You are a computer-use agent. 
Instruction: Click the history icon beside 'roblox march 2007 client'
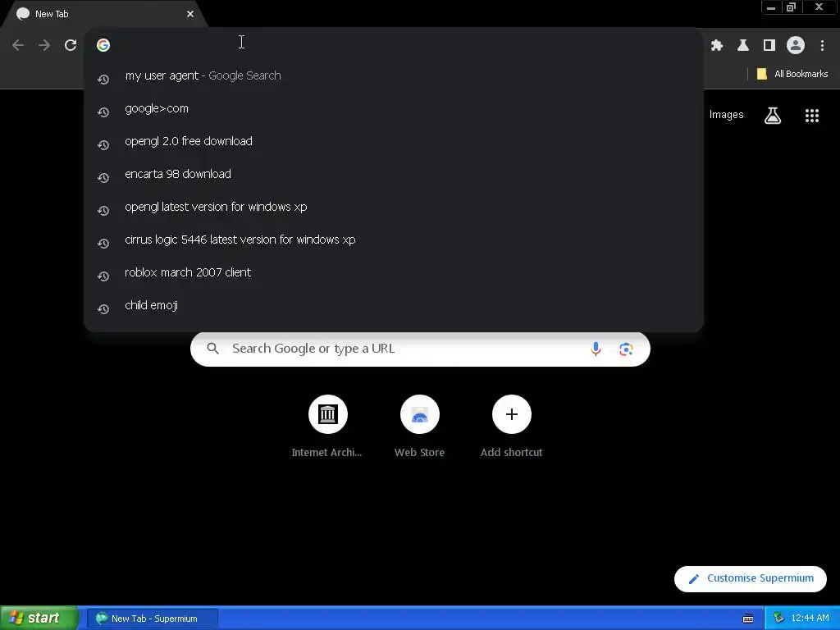click(103, 276)
